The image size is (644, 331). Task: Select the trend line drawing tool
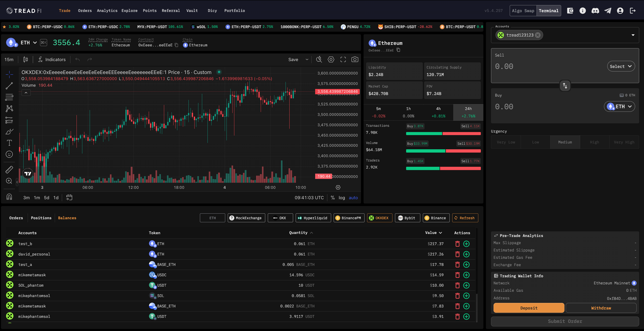pyautogui.click(x=9, y=86)
